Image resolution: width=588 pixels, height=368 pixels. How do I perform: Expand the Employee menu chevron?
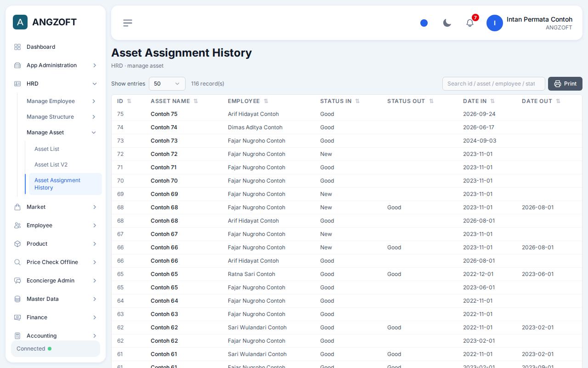95,225
